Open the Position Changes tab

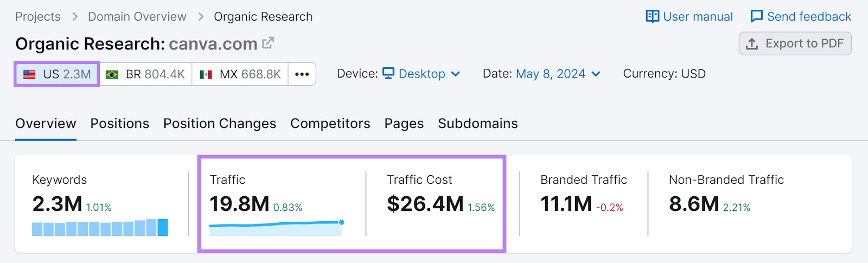[220, 124]
